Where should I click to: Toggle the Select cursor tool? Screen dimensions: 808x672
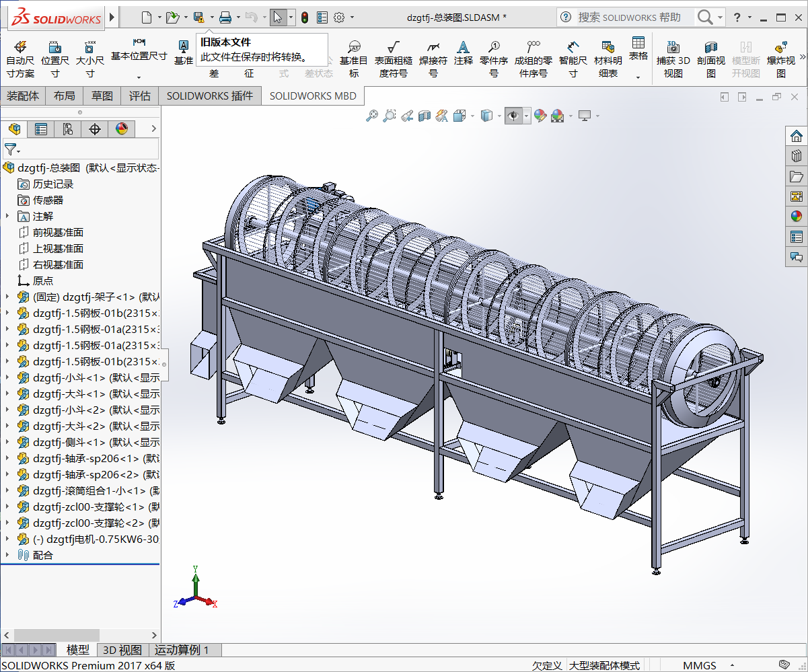[277, 17]
